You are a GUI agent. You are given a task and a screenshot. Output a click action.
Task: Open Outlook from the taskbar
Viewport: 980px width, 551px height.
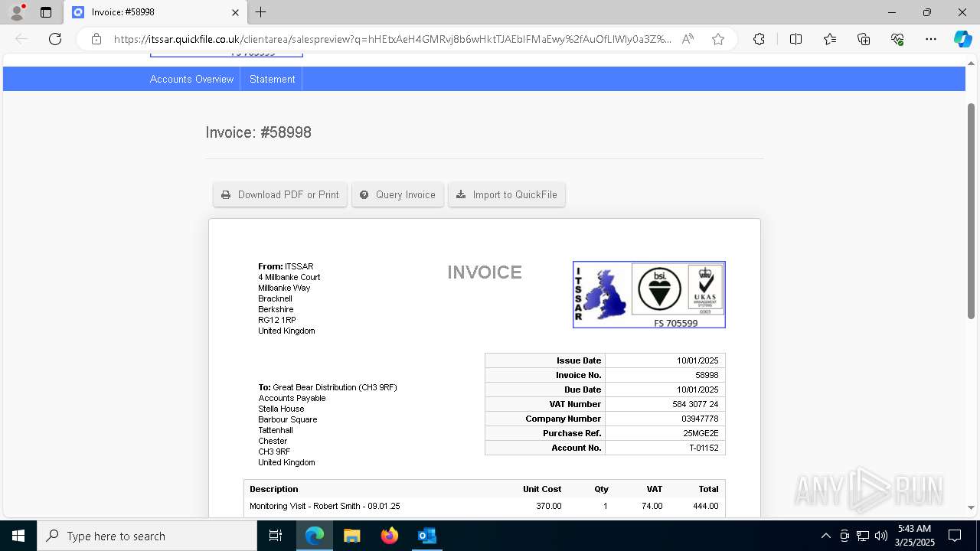click(x=427, y=536)
